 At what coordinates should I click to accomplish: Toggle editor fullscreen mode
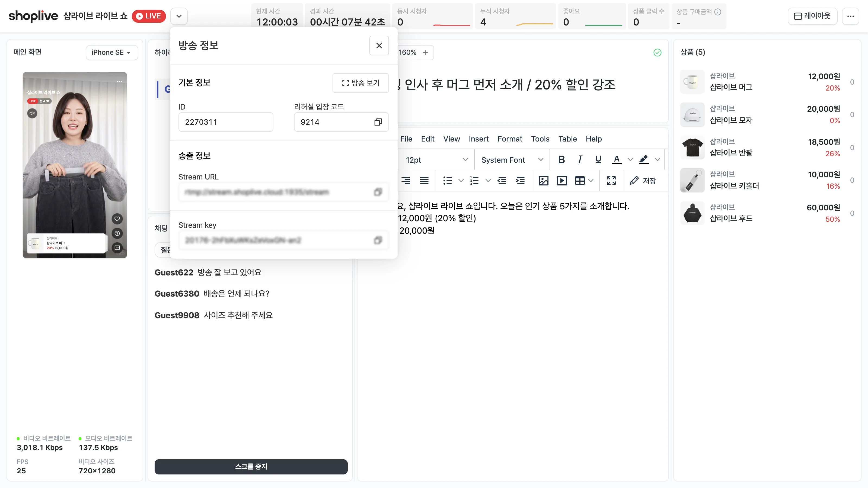pos(611,181)
